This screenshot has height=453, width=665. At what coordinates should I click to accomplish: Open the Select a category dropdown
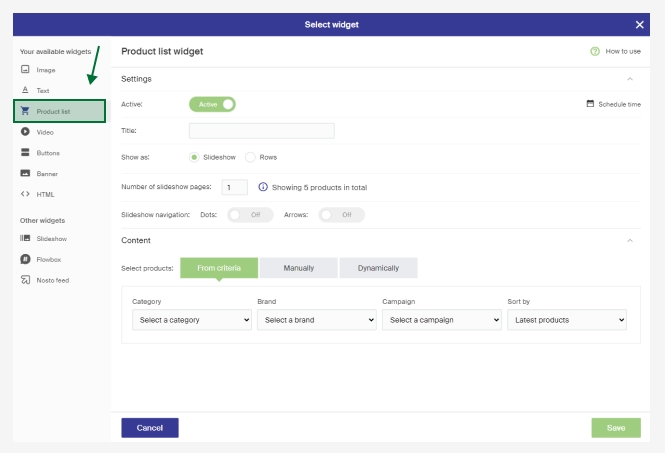(x=192, y=320)
